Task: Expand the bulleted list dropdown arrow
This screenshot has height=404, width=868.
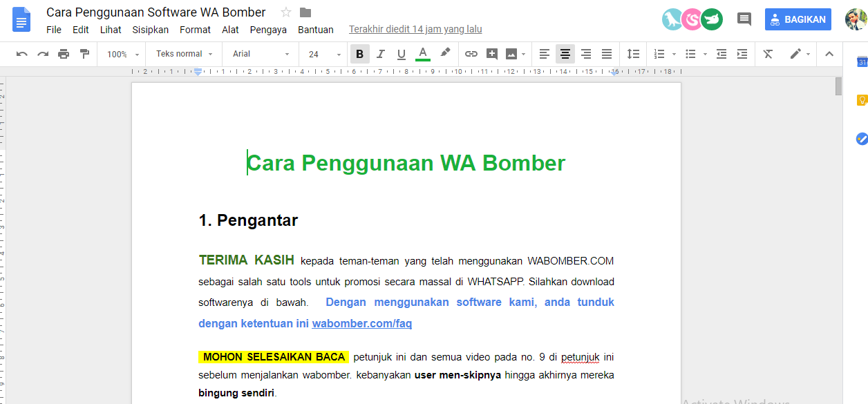Action: tap(705, 54)
